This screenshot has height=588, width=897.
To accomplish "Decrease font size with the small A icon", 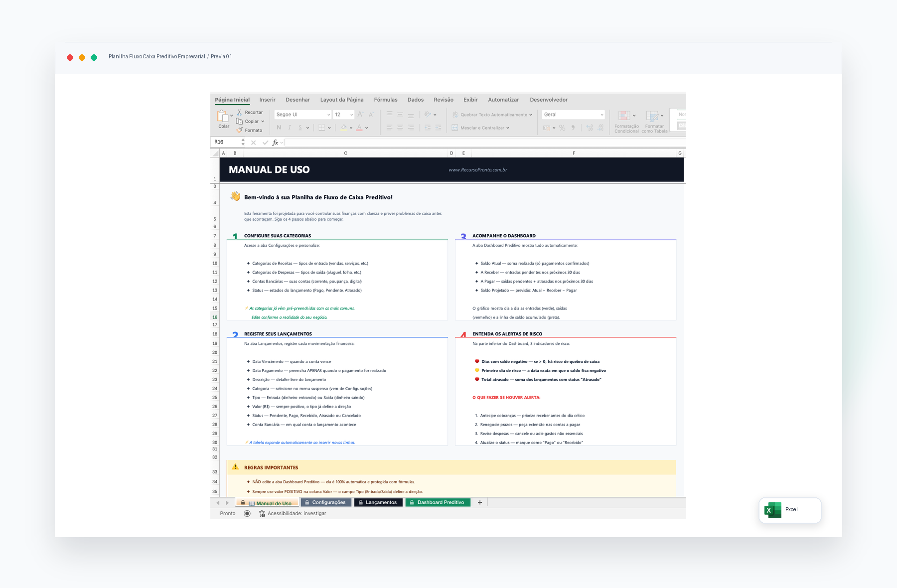I will tap(371, 115).
